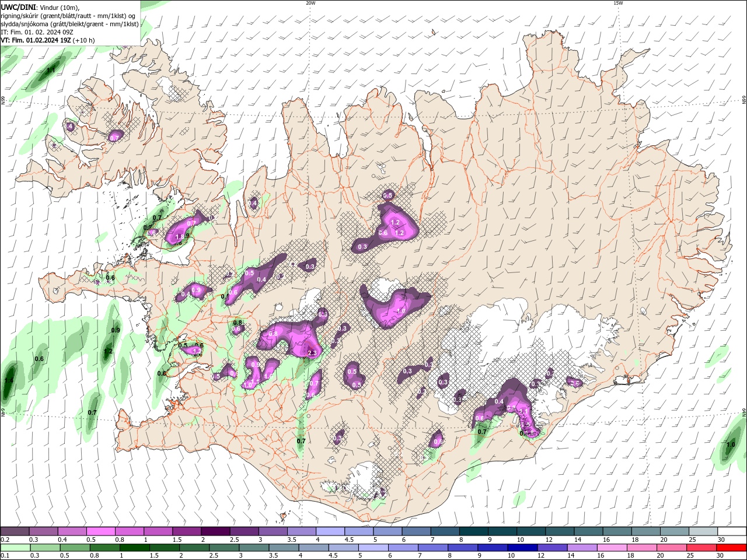Click the 15W longitude label at top
This screenshot has height=560, width=747.
pos(618,3)
